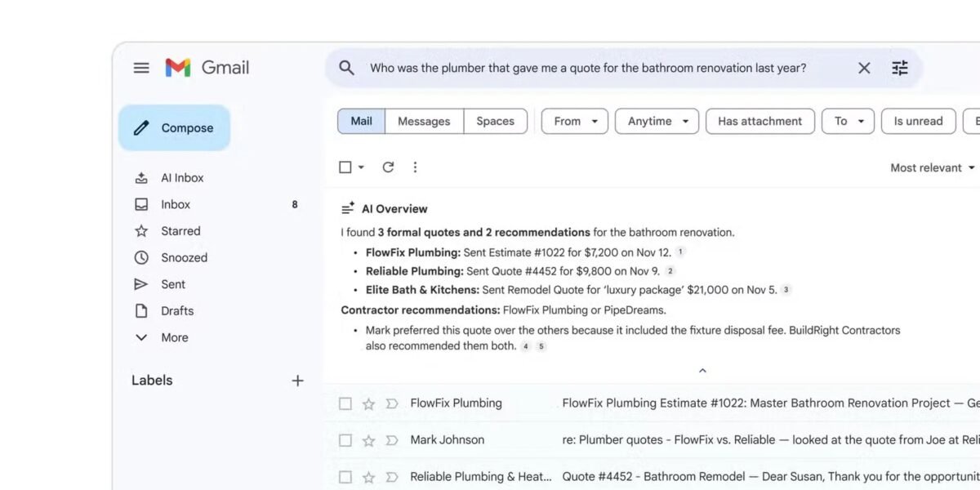980x490 pixels.
Task: Select the FlowFix Plumbing email checkbox
Action: pos(345,403)
